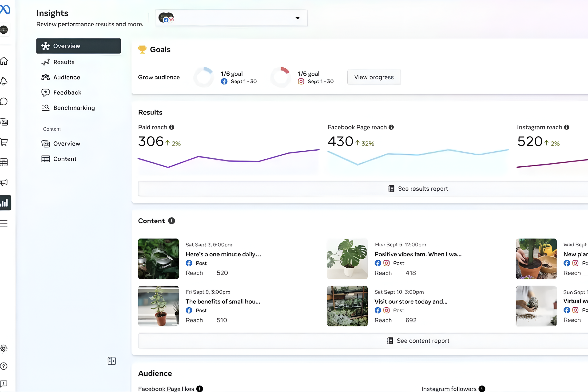Image resolution: width=588 pixels, height=392 pixels.
Task: Click the dropdown arrow in account selector
Action: click(297, 18)
